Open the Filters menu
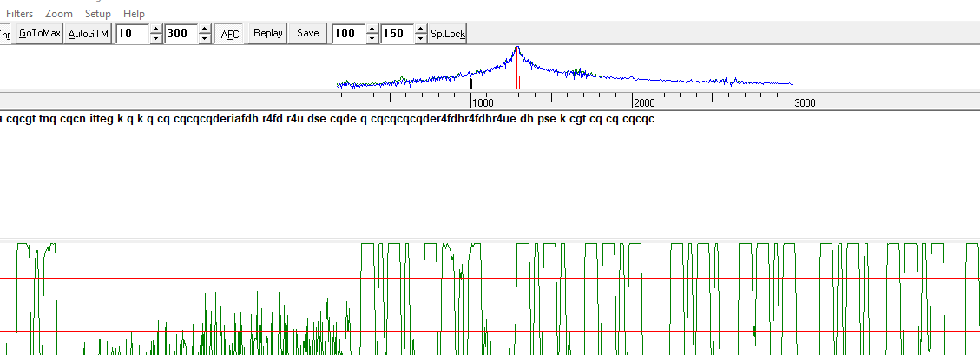 (x=21, y=13)
